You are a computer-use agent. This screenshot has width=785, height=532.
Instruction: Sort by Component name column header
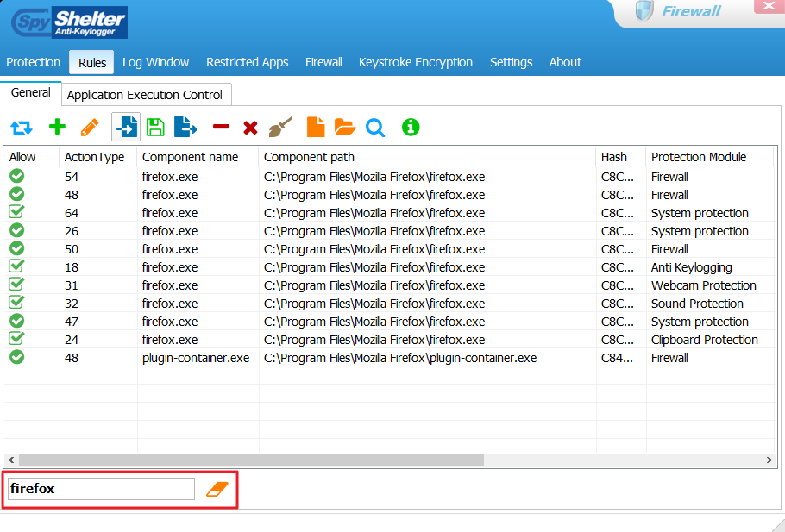(x=198, y=157)
